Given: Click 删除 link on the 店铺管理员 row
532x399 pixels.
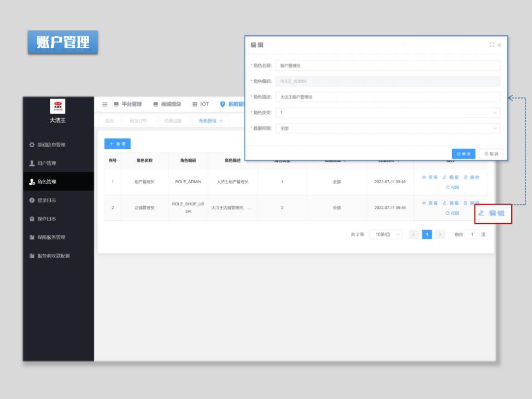Looking at the screenshot, I should 472,201.
